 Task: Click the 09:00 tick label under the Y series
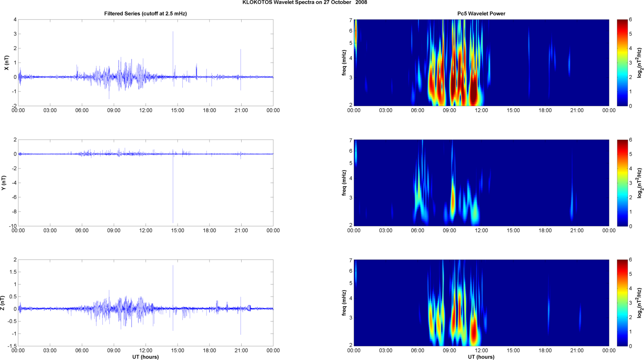point(114,231)
